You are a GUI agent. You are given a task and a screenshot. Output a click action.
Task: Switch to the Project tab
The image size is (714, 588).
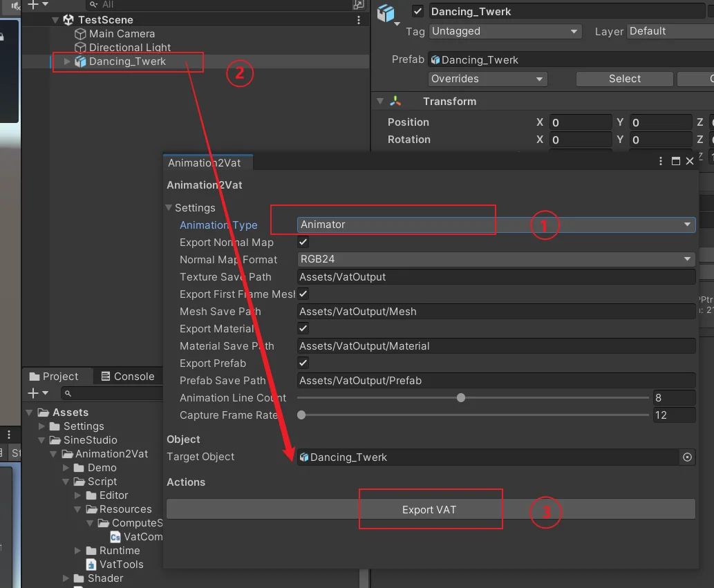coord(54,377)
